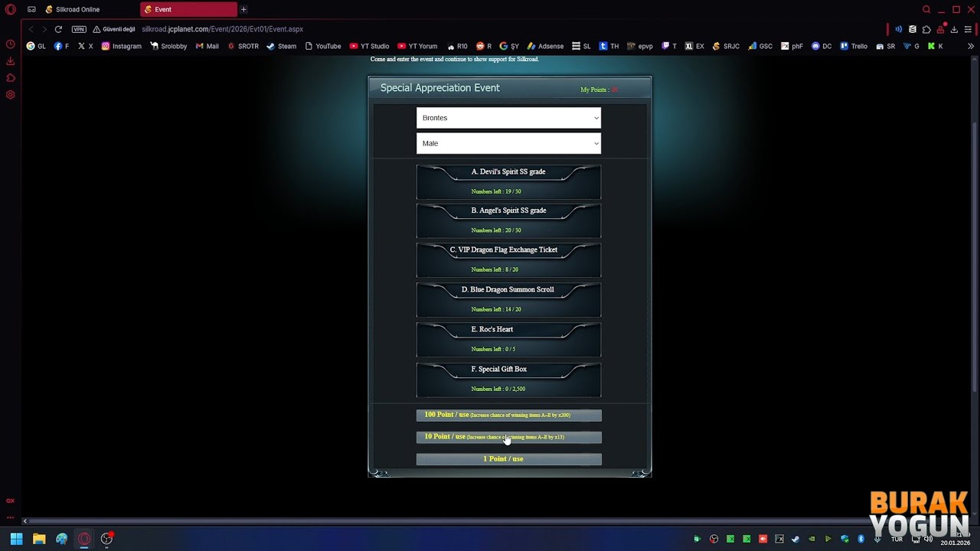Open the Opera sidebar extensions cube icon
The image size is (980, 551).
pyautogui.click(x=11, y=78)
